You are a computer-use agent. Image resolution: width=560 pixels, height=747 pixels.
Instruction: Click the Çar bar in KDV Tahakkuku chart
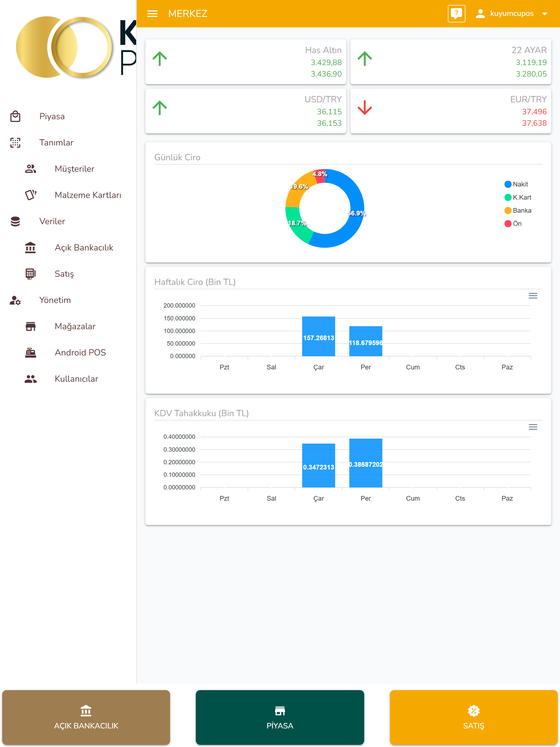point(319,465)
